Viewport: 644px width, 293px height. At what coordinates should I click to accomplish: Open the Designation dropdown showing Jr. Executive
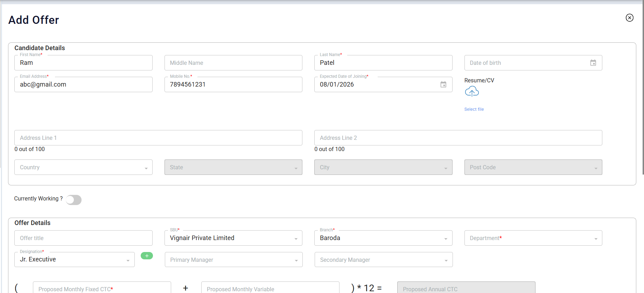(75, 259)
